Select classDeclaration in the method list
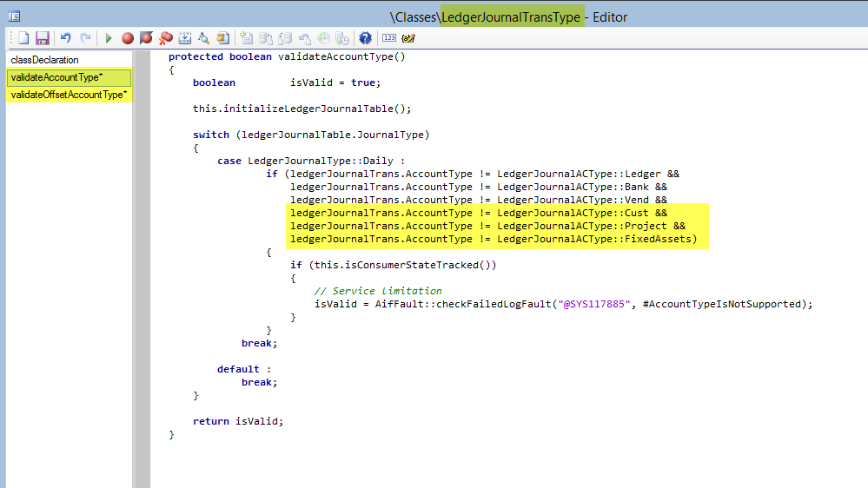The width and height of the screenshot is (868, 488). coord(45,60)
